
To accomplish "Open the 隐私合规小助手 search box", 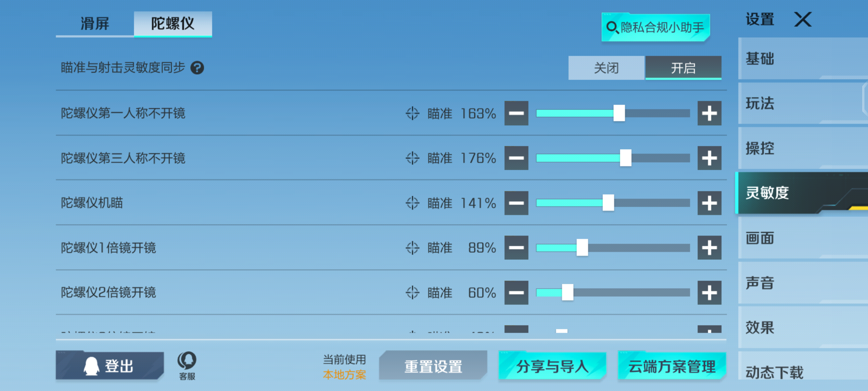I will pos(656,28).
